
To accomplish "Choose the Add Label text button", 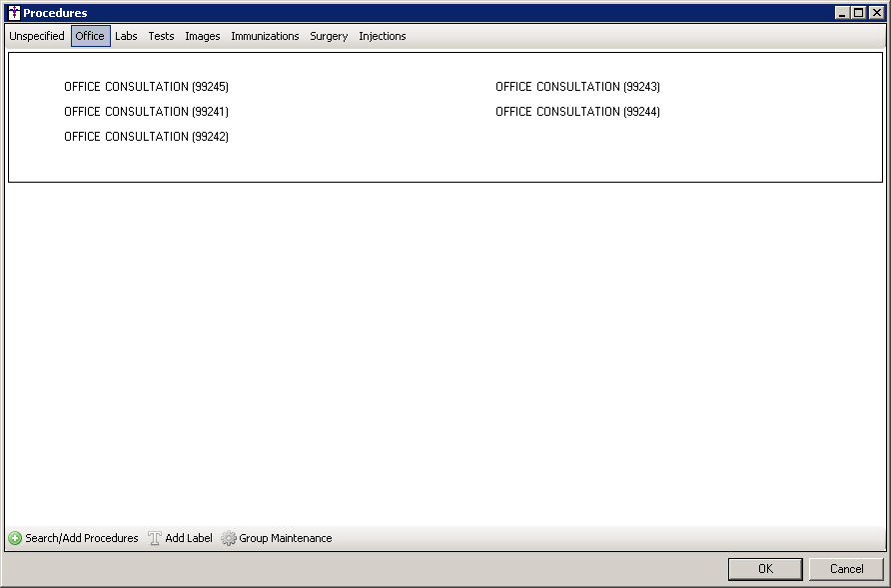I will pos(189,538).
